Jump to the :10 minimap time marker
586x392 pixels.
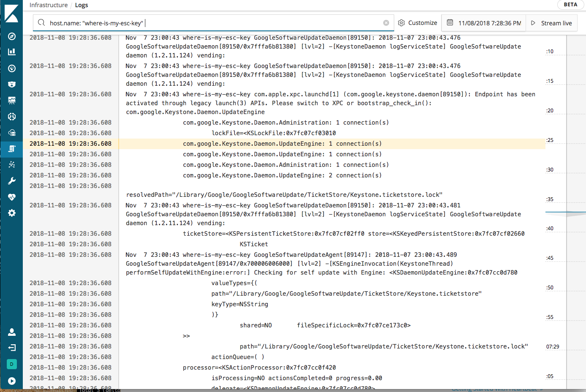(550, 52)
